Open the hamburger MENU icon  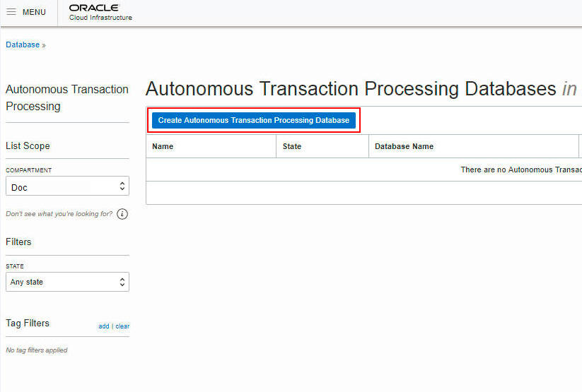[11, 12]
